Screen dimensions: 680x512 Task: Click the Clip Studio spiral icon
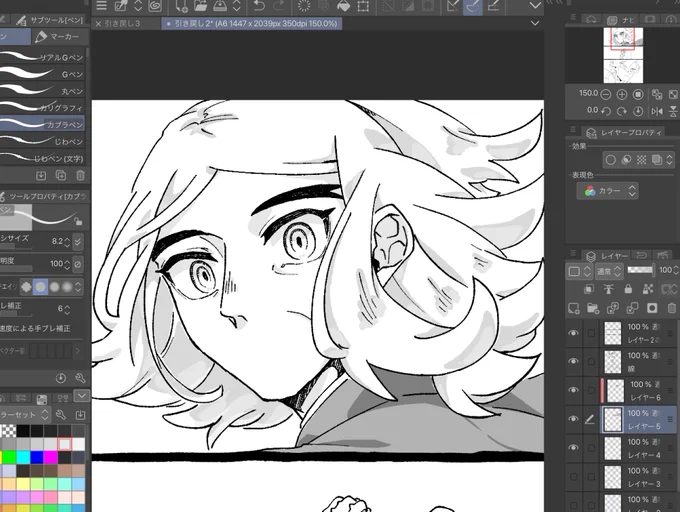[155, 5]
